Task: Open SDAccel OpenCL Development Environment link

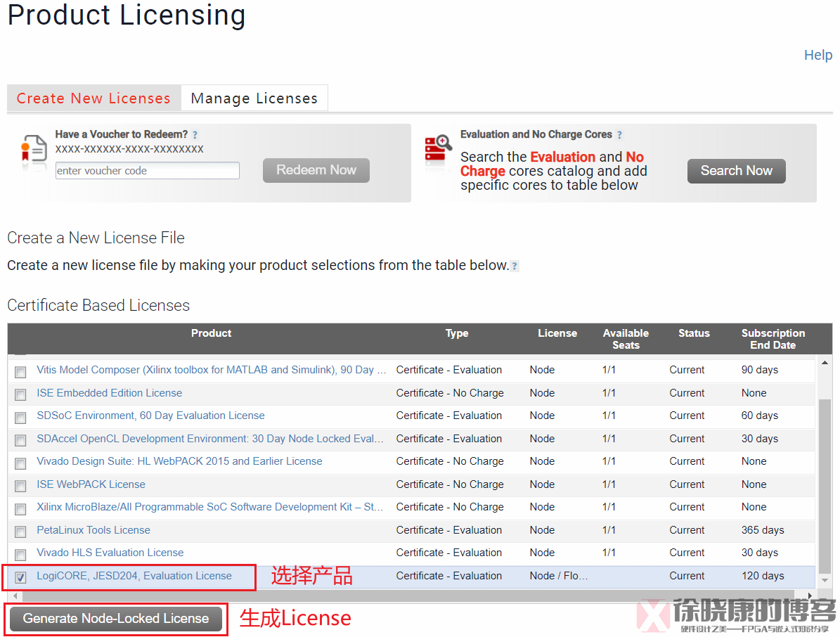Action: tap(210, 438)
